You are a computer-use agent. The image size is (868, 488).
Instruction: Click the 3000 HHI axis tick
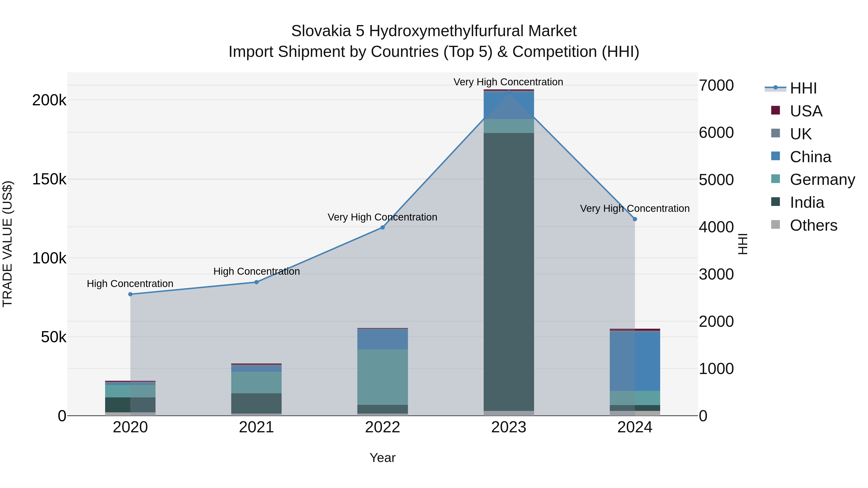tap(716, 274)
